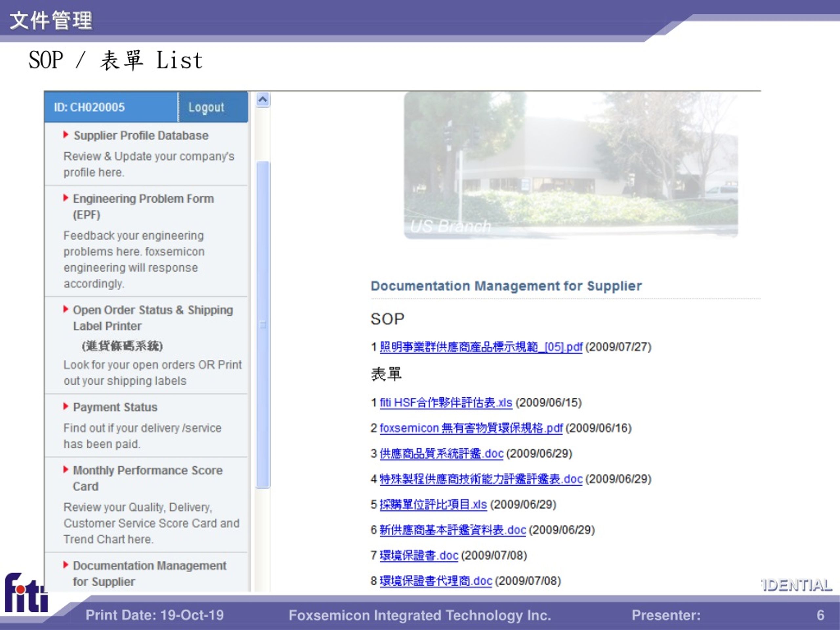The width and height of the screenshot is (840, 630).
Task: Click the 文件管理 slide title
Action: pos(51,20)
